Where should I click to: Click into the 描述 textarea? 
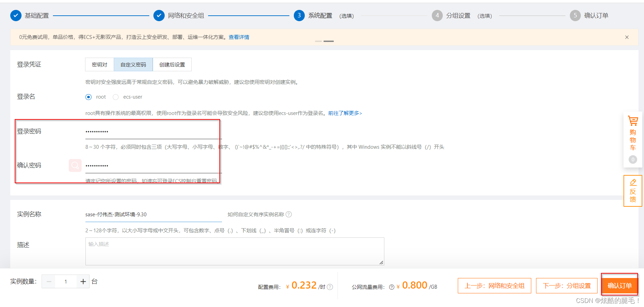235,251
